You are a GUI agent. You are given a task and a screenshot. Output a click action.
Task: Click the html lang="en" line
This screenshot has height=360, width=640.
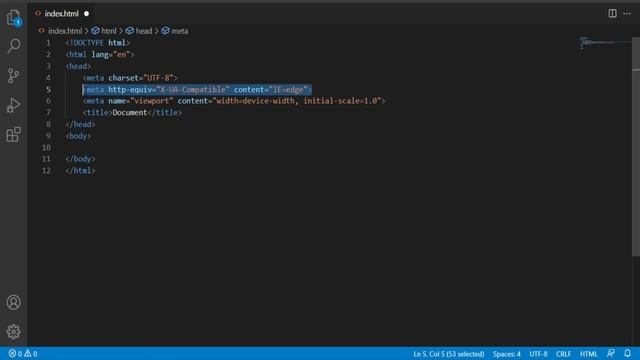pyautogui.click(x=100, y=54)
